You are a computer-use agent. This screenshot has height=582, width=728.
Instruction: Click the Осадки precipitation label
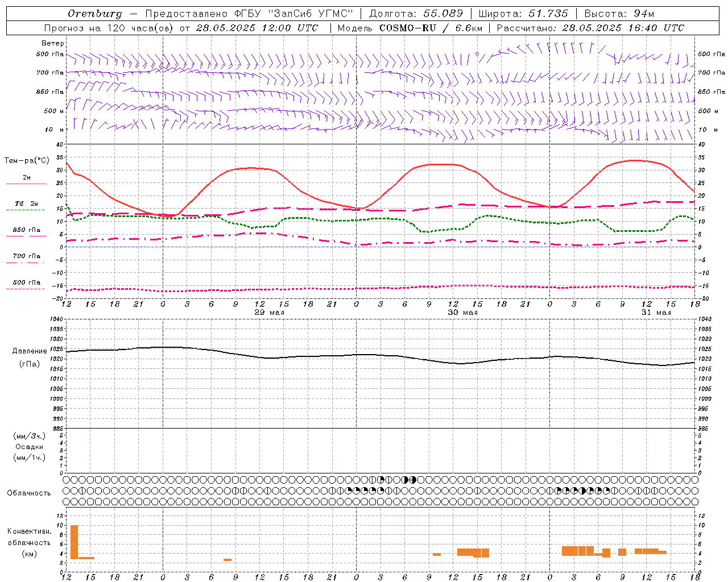tap(30, 447)
